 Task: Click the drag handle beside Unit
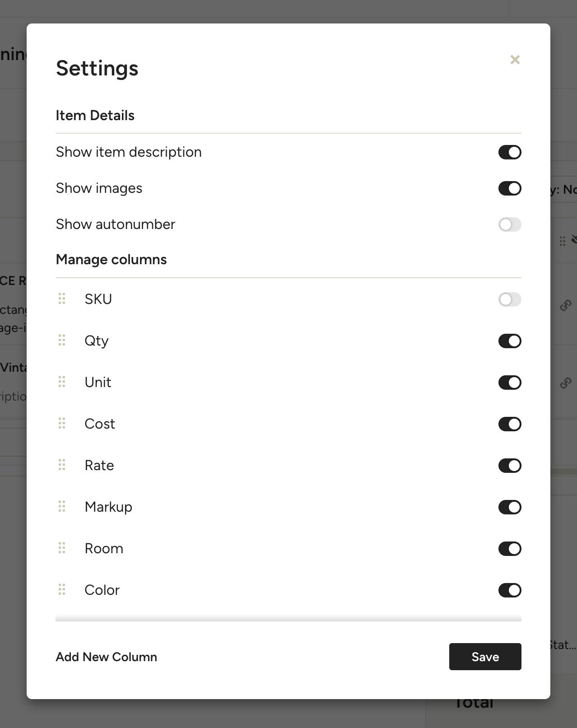62,382
